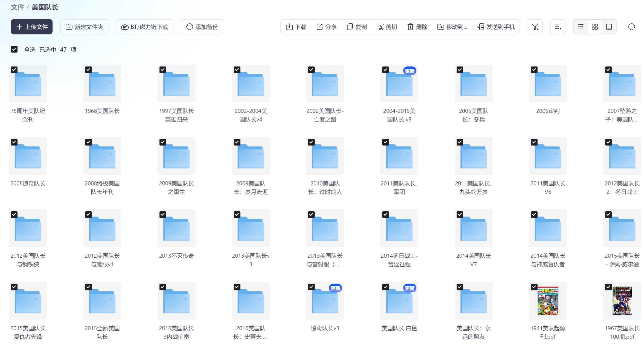Image resolution: width=644 pixels, height=346 pixels.
Task: Click the refresh icon
Action: click(631, 27)
